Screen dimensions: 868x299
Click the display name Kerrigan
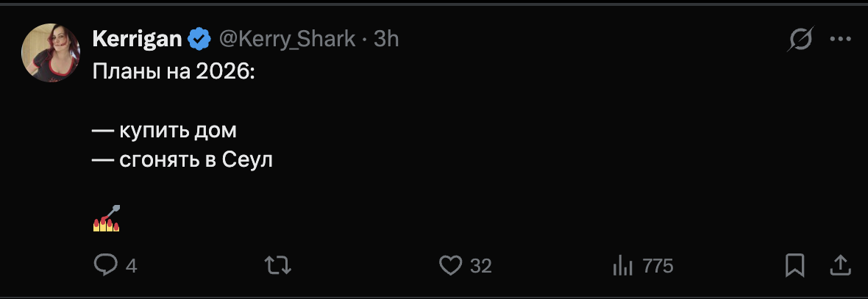(x=137, y=39)
